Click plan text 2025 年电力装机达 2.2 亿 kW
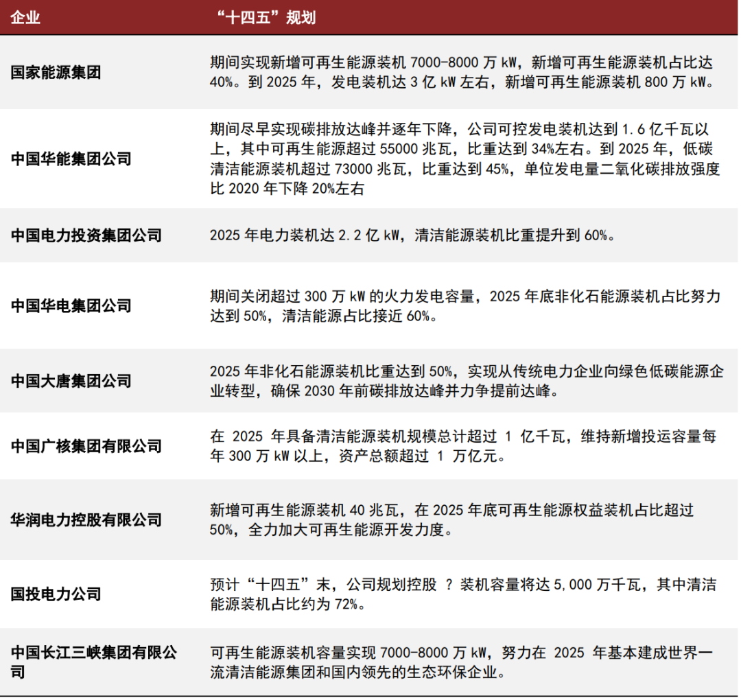The image size is (741, 700). 412,235
